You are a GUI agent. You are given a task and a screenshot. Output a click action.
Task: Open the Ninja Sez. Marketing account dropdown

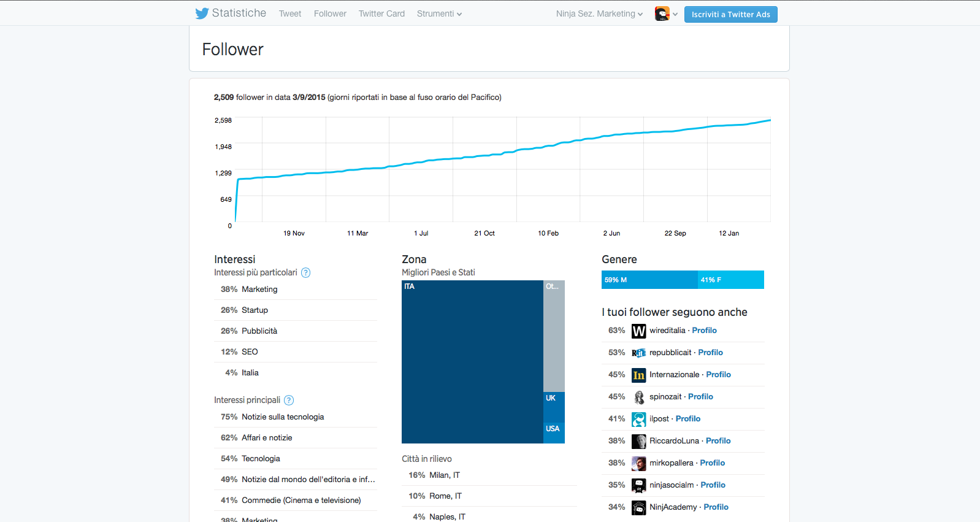(x=599, y=13)
